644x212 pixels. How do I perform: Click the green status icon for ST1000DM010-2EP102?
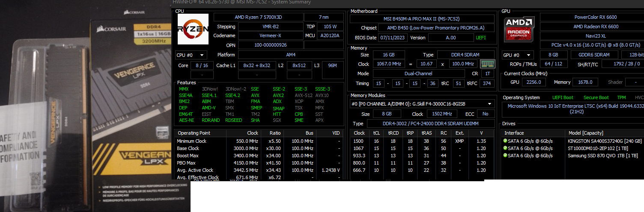click(505, 148)
